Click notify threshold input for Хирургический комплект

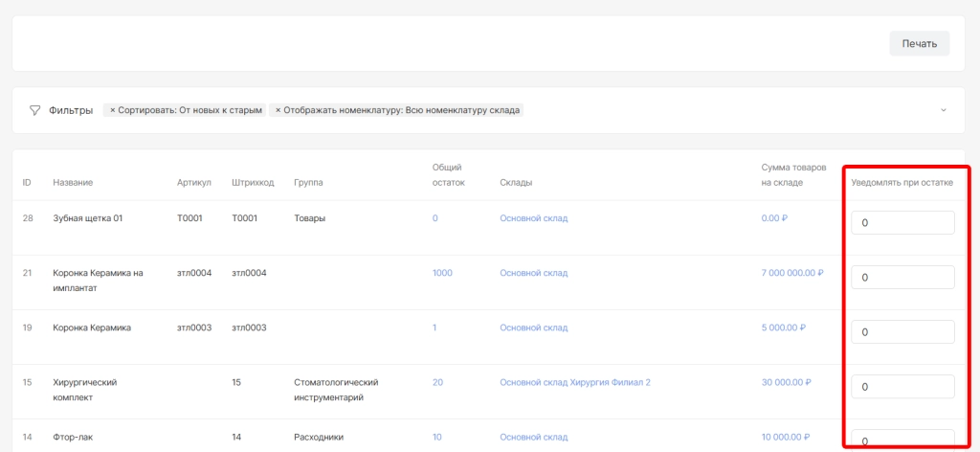tap(902, 386)
